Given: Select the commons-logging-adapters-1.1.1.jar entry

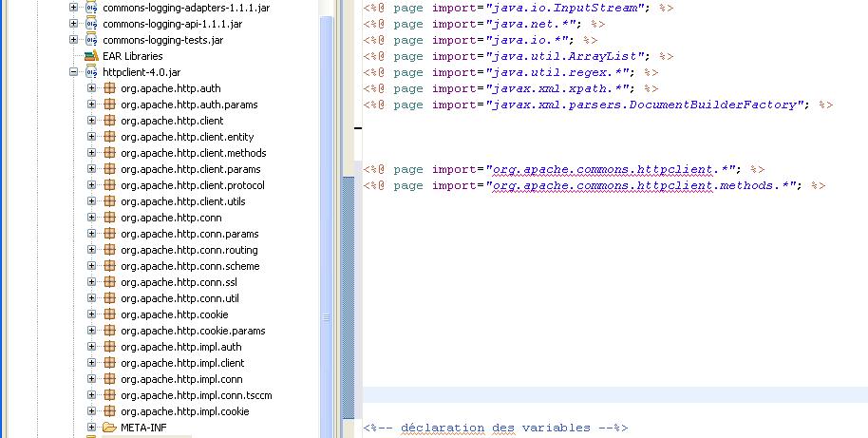Looking at the screenshot, I should [x=186, y=8].
